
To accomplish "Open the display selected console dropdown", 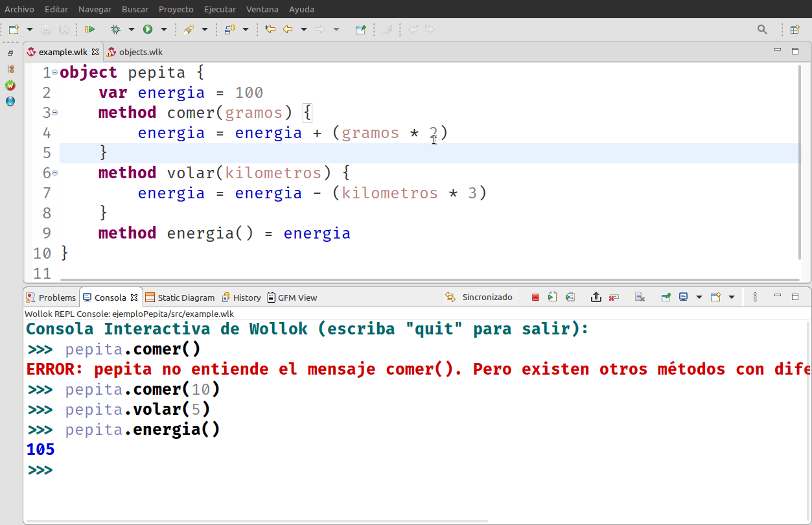I will coord(699,297).
